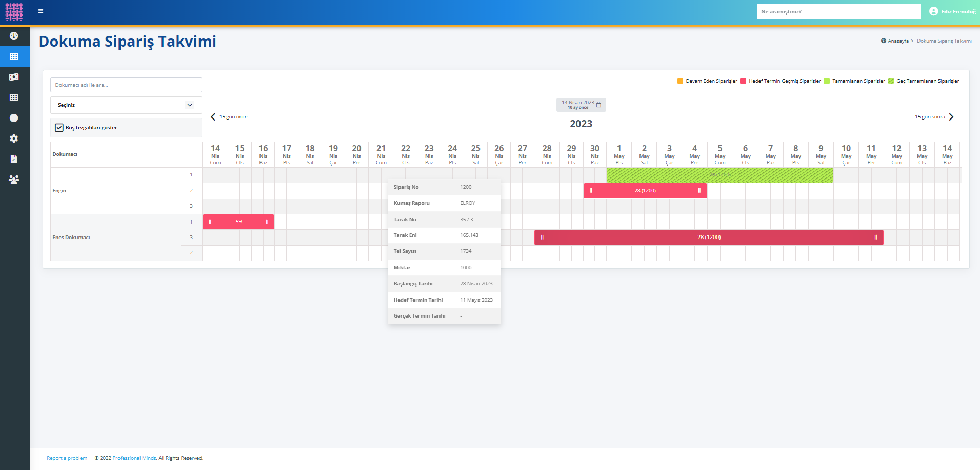Uncheck the 'Boş tezgahları göster' checkbox
The image size is (980, 474).
(x=59, y=128)
